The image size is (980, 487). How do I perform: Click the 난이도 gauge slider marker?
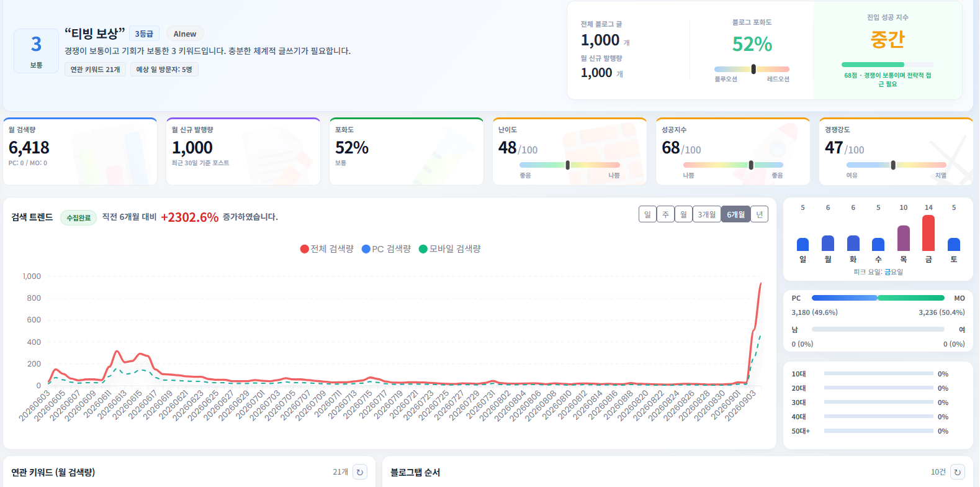point(568,165)
